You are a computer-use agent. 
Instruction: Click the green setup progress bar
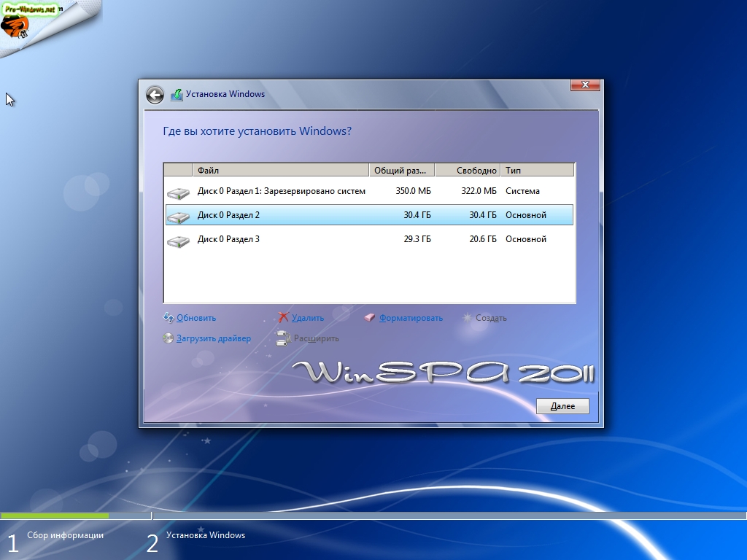tap(55, 516)
